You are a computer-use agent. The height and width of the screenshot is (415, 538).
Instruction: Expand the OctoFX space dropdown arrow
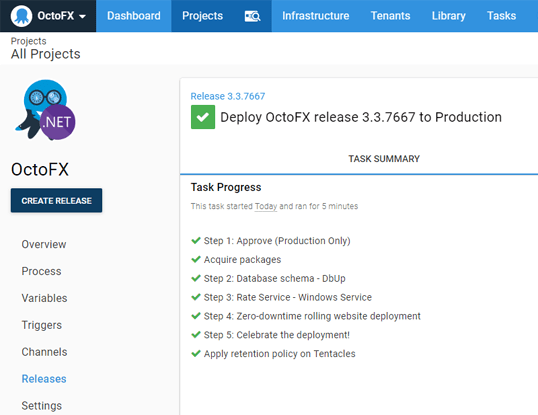(82, 16)
